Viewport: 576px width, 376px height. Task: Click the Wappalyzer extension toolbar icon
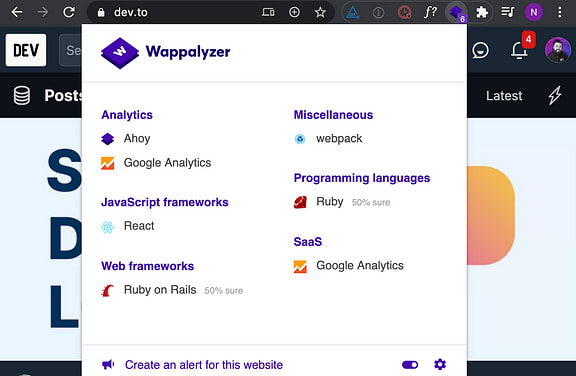coord(457,13)
